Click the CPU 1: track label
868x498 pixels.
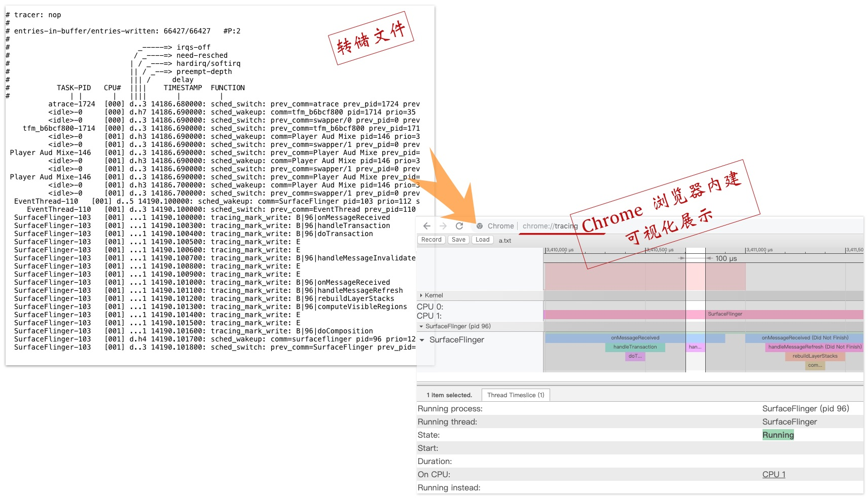point(429,316)
